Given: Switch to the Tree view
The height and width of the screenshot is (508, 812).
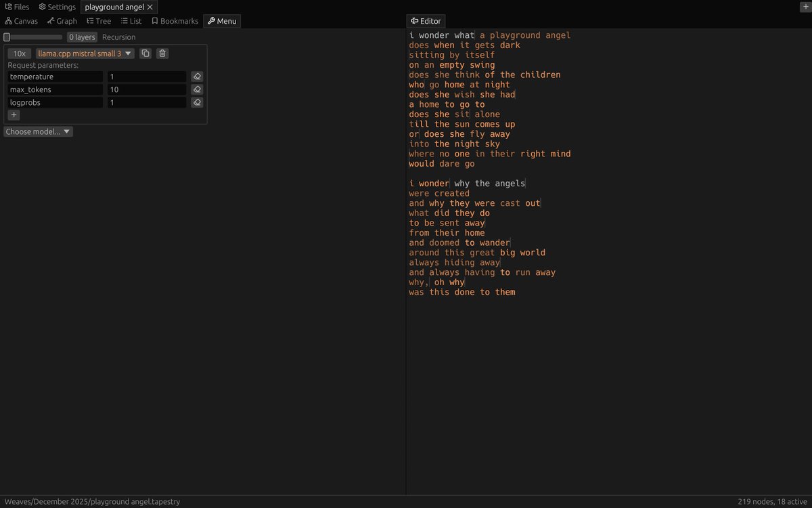Looking at the screenshot, I should click(99, 21).
